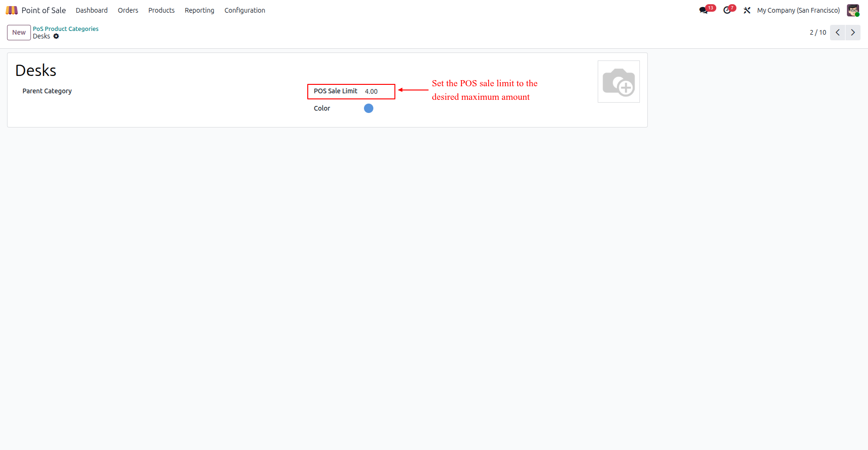Click the New button

[19, 32]
